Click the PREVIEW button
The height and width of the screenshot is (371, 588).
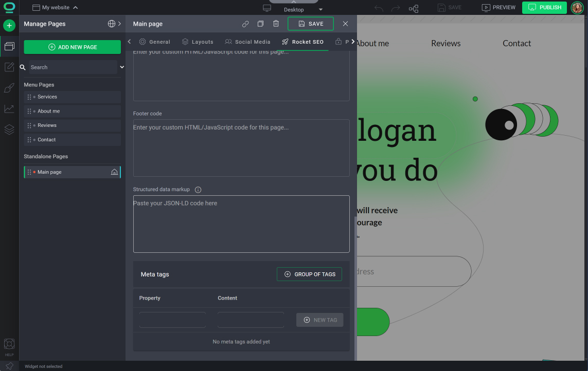click(x=498, y=8)
